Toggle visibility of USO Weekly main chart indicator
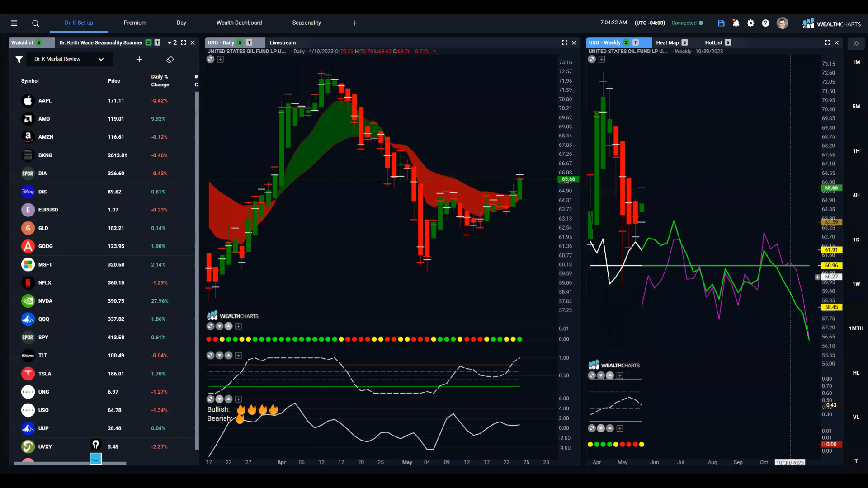The image size is (868, 488). click(592, 59)
